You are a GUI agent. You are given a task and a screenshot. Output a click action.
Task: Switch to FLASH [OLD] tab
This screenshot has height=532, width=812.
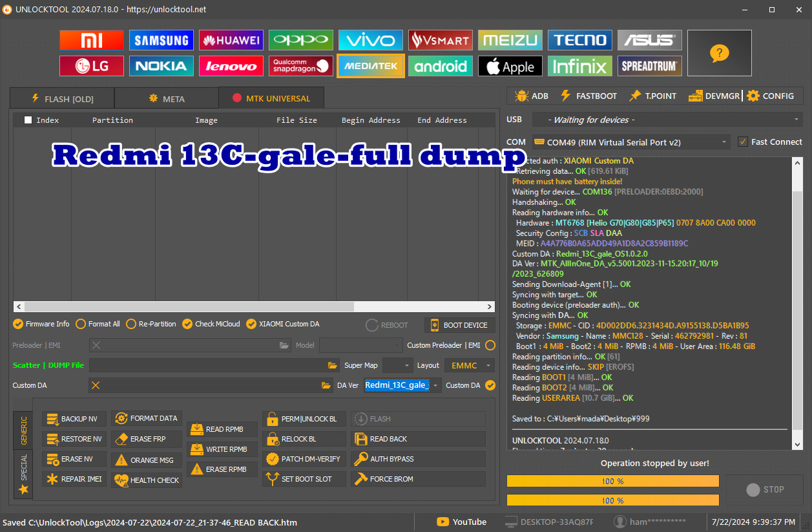[62, 99]
